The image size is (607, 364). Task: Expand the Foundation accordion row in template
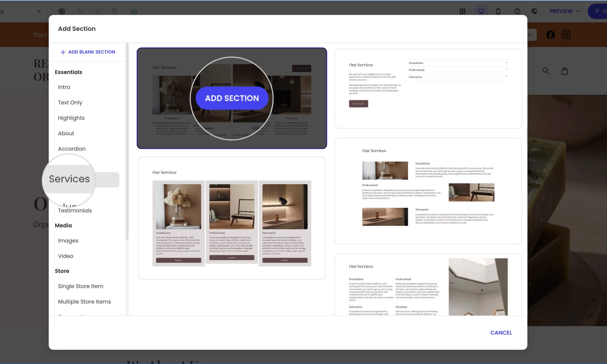click(458, 63)
